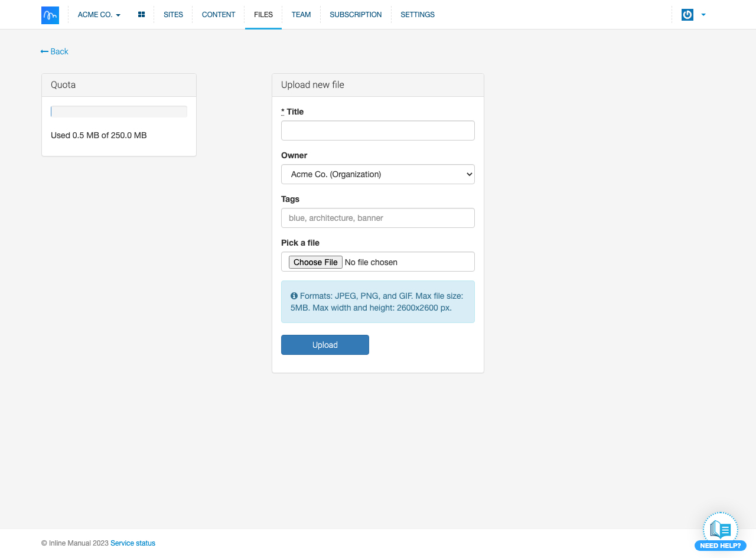This screenshot has width=756, height=558.
Task: Open the Owner select dropdown
Action: 378,174
